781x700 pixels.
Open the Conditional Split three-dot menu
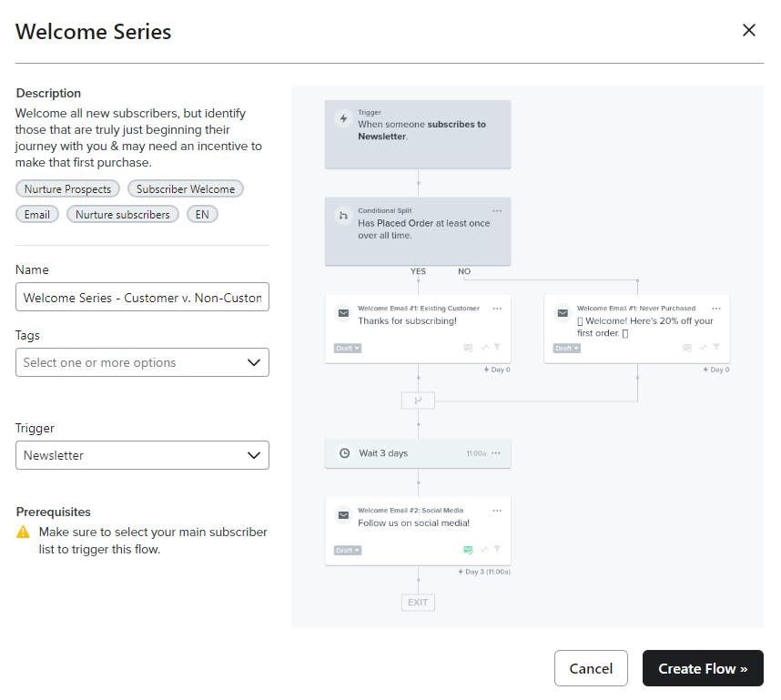coord(497,211)
